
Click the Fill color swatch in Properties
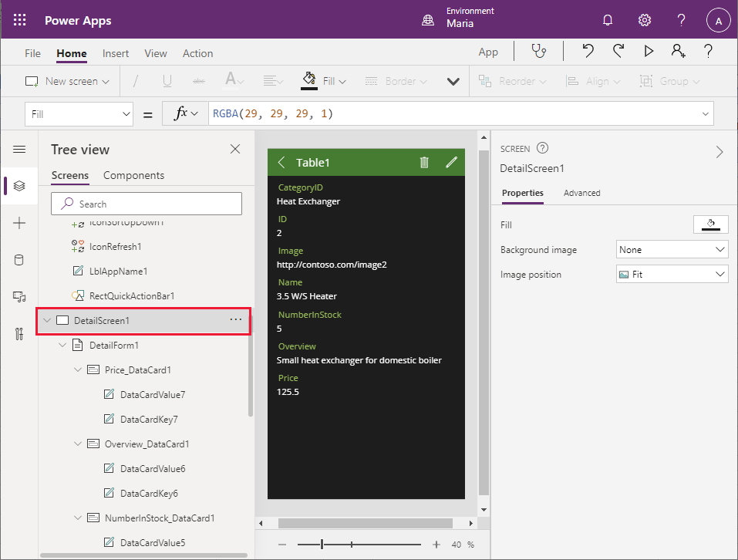tap(711, 224)
